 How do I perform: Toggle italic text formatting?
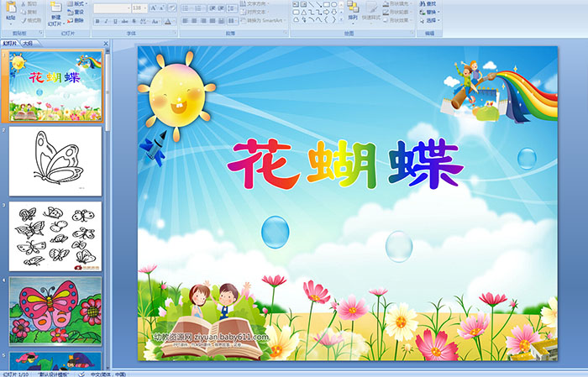104,20
